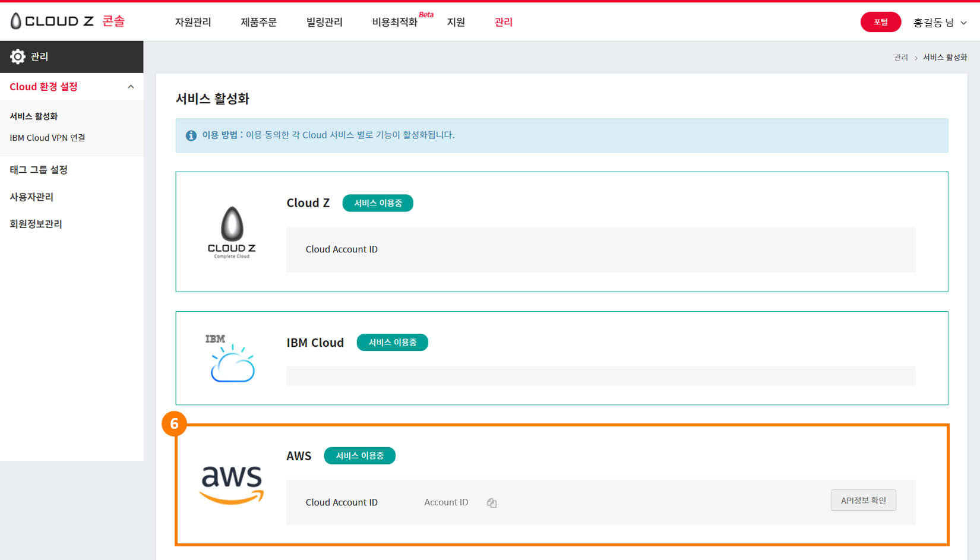Open the 빌링관리 menu
980x560 pixels.
click(x=324, y=22)
